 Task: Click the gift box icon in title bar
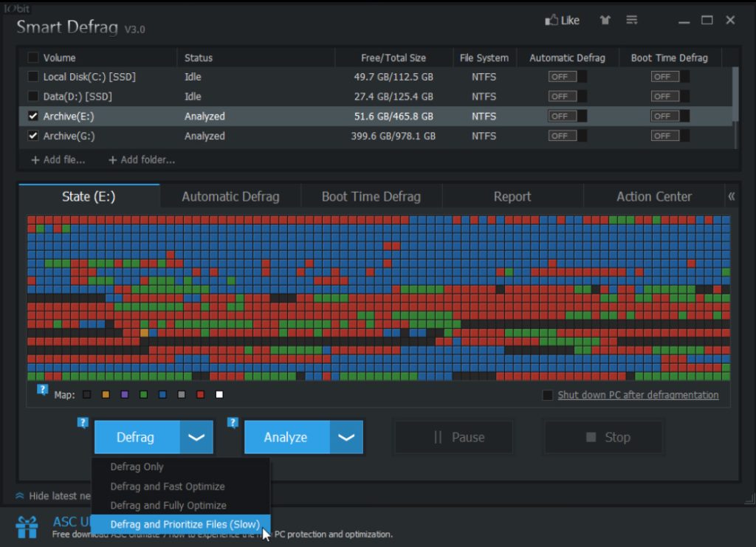point(605,20)
